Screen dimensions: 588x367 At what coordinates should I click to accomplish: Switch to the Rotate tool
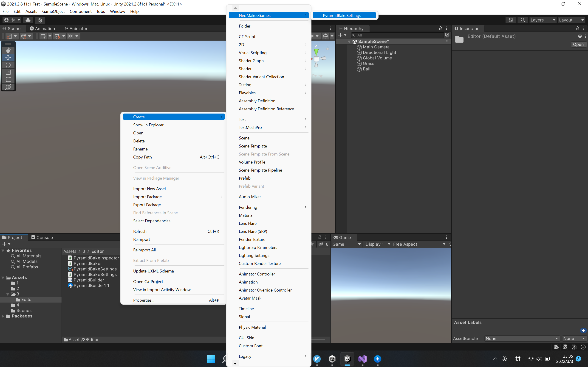8,65
